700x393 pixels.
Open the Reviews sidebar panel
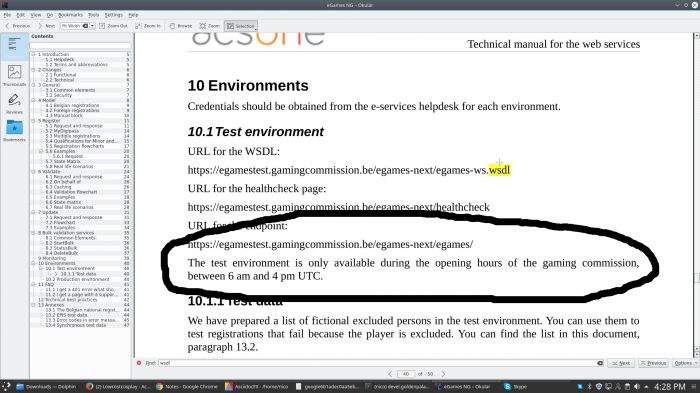coord(14,103)
